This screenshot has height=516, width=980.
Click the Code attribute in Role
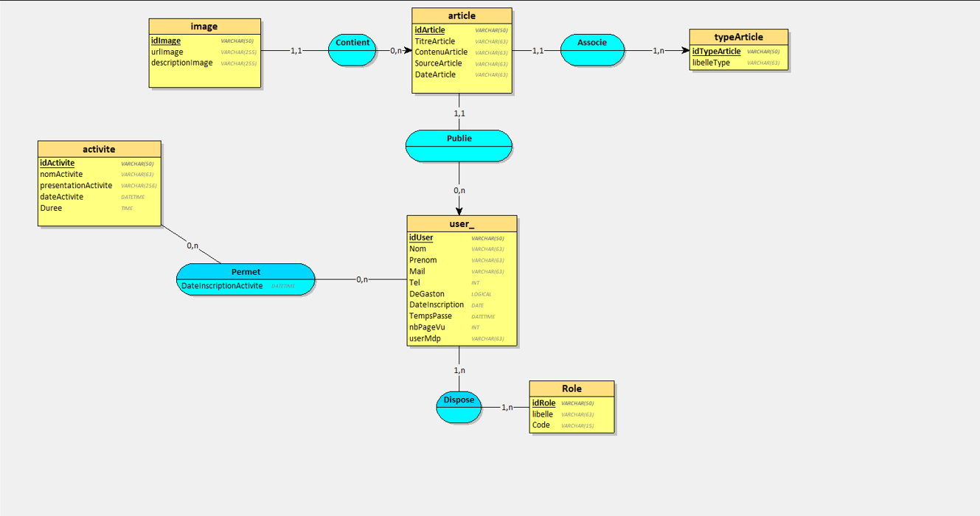[541, 425]
